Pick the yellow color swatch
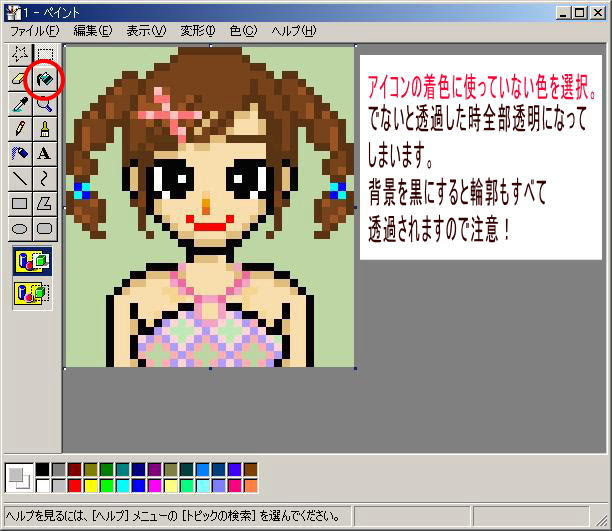The height and width of the screenshot is (531, 612). (91, 485)
